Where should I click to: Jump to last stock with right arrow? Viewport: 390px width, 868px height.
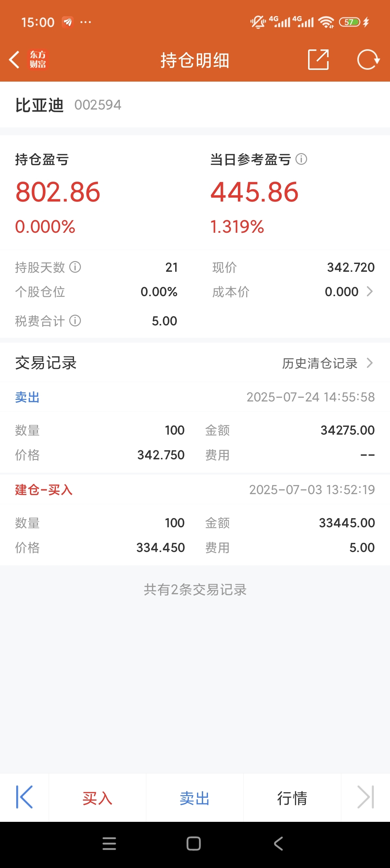point(366,797)
